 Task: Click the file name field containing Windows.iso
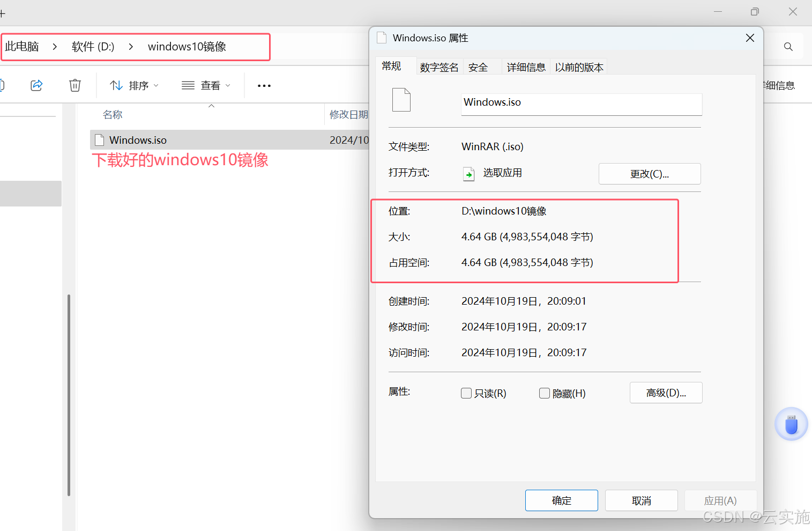[x=582, y=104]
